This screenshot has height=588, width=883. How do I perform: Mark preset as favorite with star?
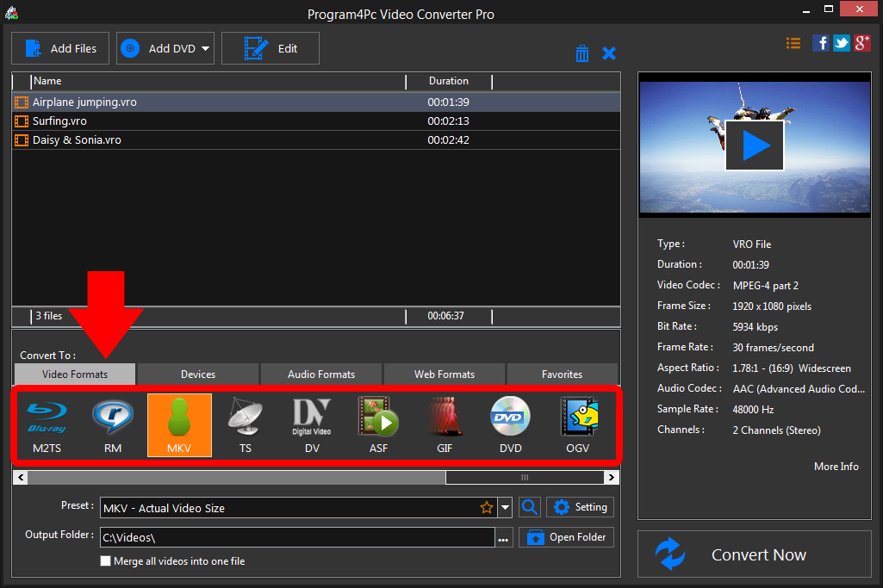click(x=487, y=508)
